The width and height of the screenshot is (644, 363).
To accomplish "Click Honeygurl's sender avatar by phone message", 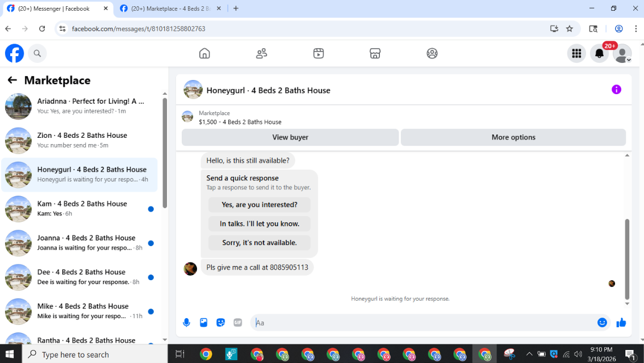I will coord(190,269).
